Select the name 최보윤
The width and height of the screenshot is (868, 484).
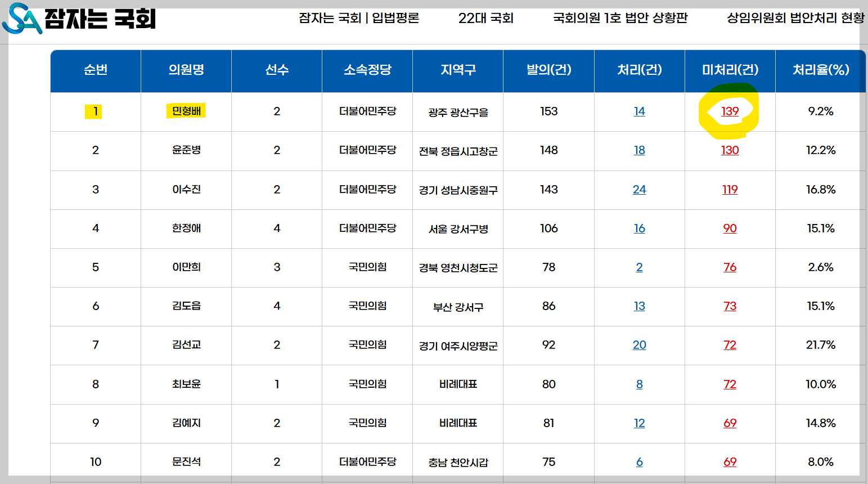(186, 384)
